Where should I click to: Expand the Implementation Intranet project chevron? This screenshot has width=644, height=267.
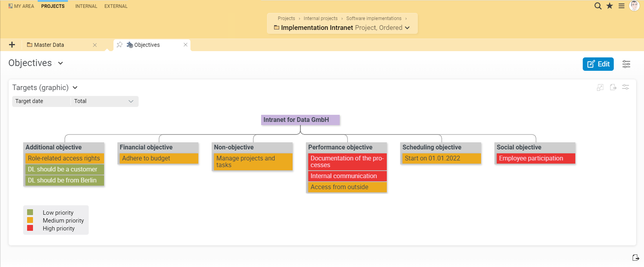click(407, 28)
